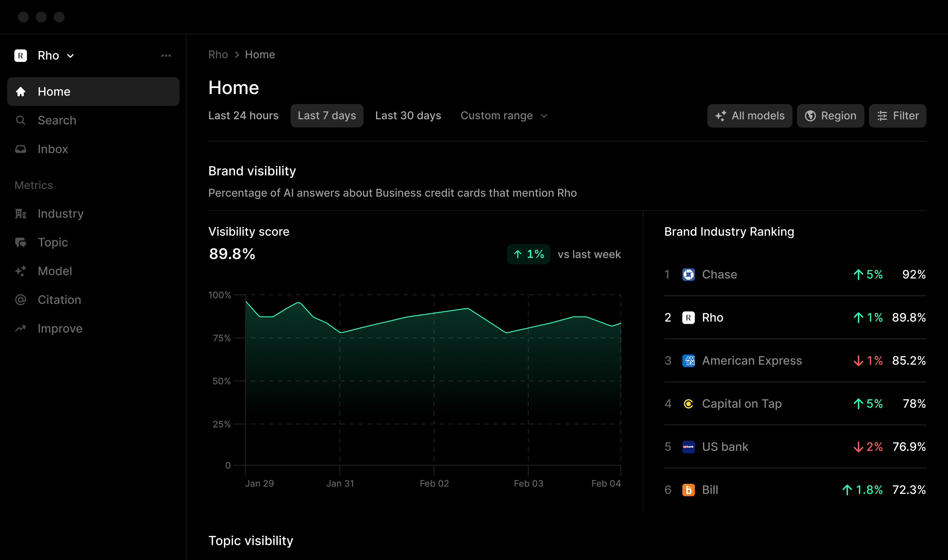Click the Topic metric icon

point(21,242)
